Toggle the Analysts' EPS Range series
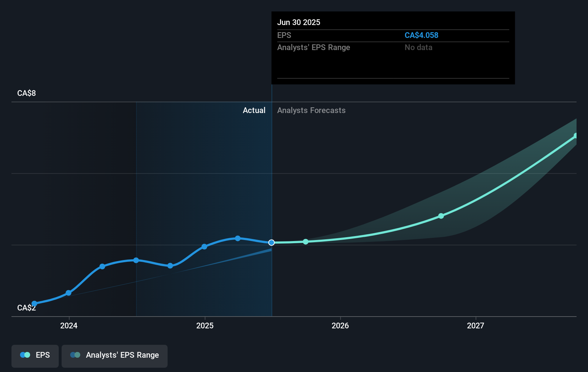The image size is (588, 372). click(115, 356)
